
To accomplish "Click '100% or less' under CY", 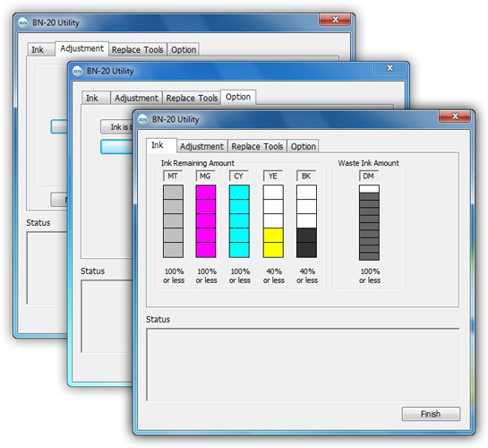I will 240,276.
